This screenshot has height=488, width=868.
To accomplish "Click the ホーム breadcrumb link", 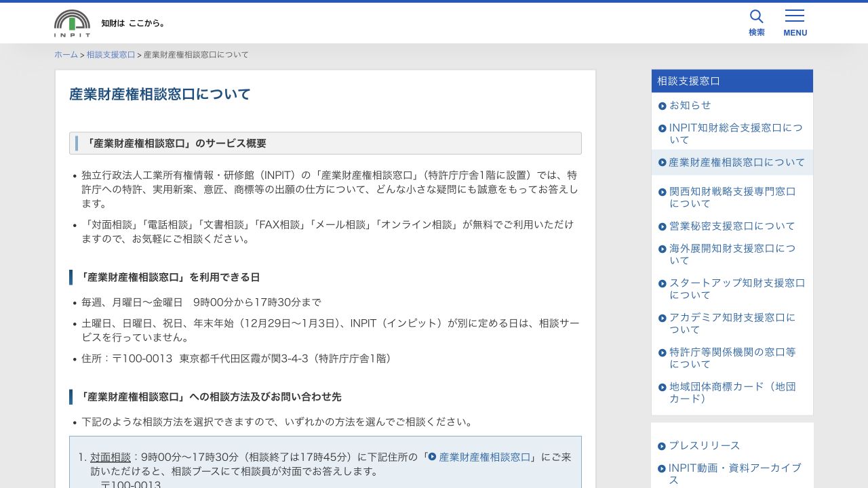I will (66, 55).
